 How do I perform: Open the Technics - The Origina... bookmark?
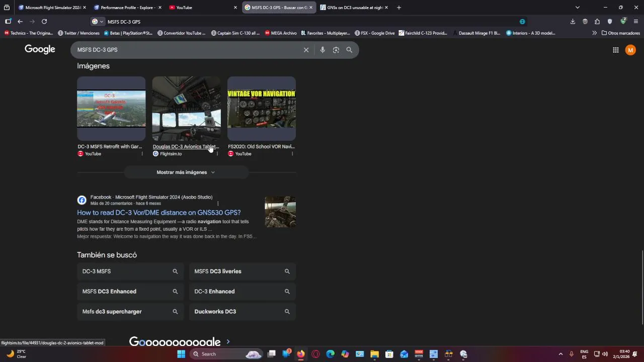(x=29, y=33)
